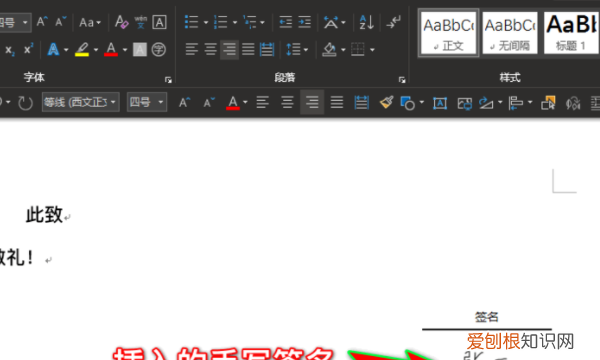Center text in quick access toolbar
The height and width of the screenshot is (360, 600).
(x=287, y=103)
